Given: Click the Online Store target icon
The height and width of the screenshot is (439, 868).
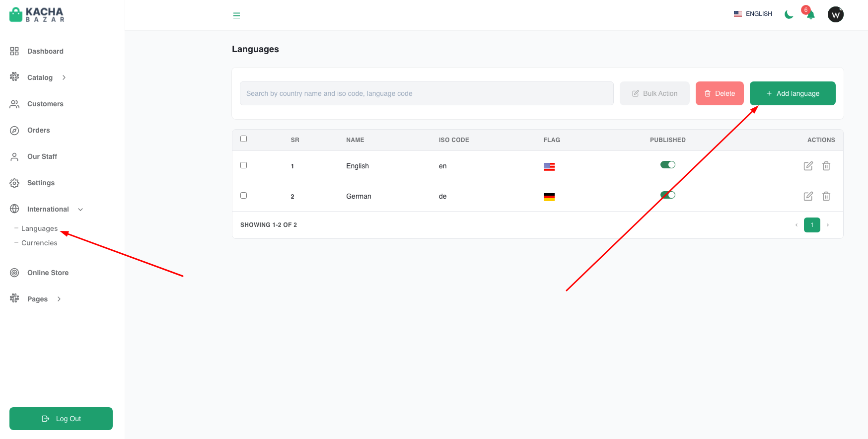Looking at the screenshot, I should pyautogui.click(x=14, y=273).
